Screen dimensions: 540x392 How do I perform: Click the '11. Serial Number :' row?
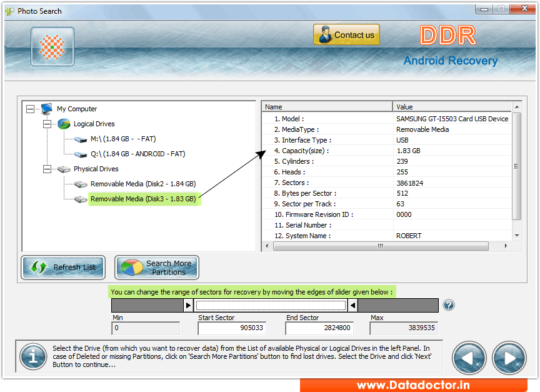386,225
